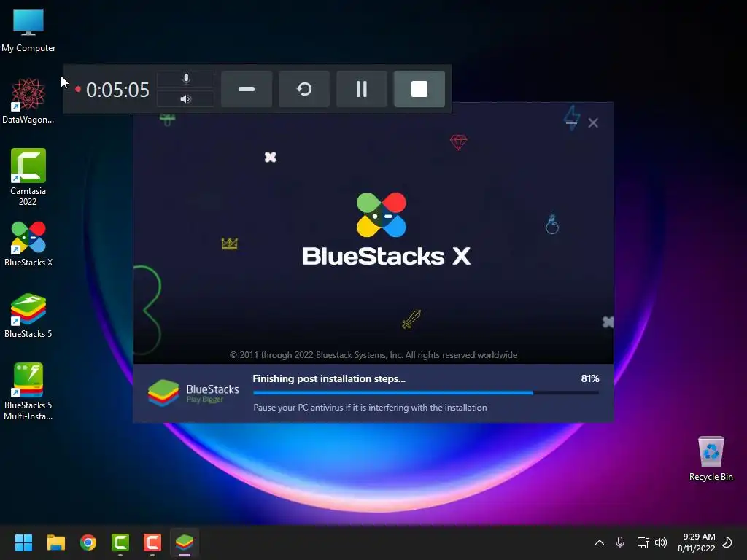Click the recording timer 0:05:05

coord(117,90)
